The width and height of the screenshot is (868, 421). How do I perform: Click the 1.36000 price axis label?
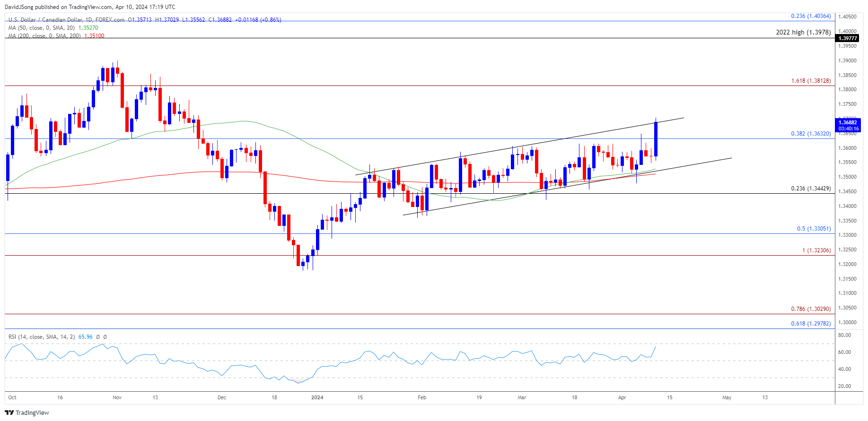pos(847,148)
